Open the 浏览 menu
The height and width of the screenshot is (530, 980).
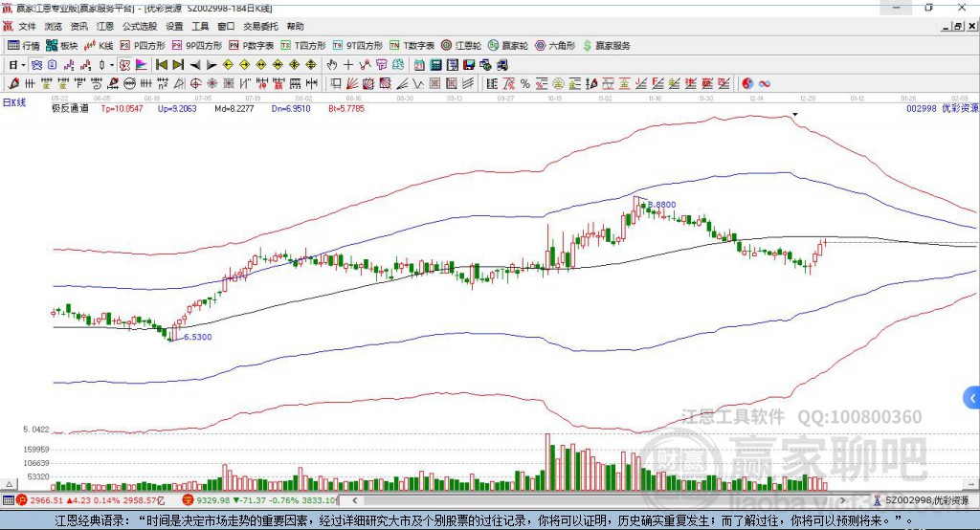click(54, 26)
